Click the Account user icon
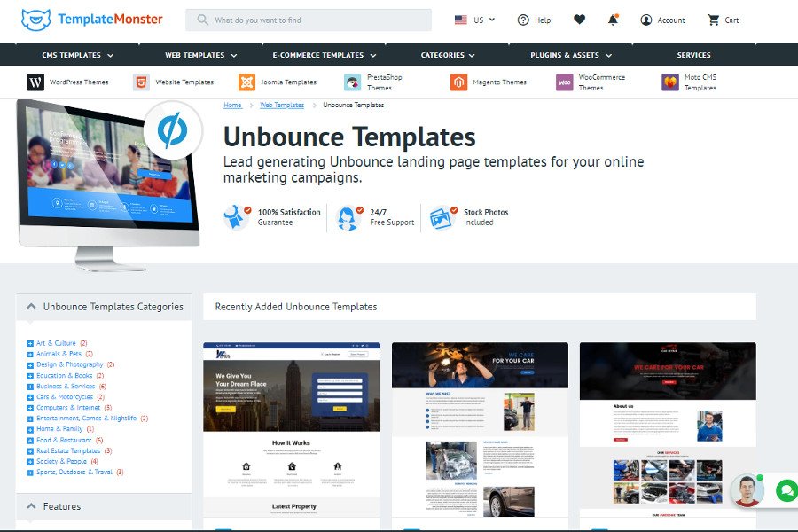 [x=646, y=20]
